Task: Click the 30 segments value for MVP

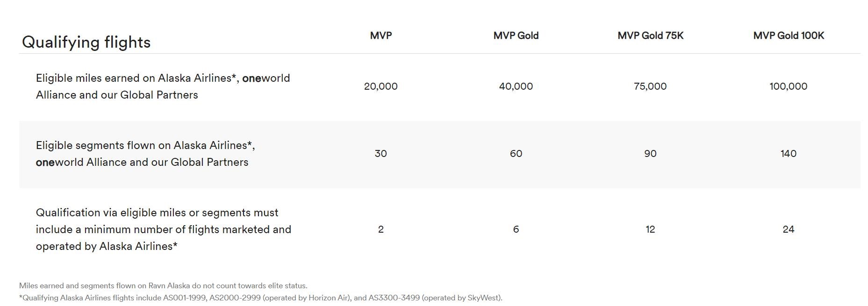Action: [381, 154]
